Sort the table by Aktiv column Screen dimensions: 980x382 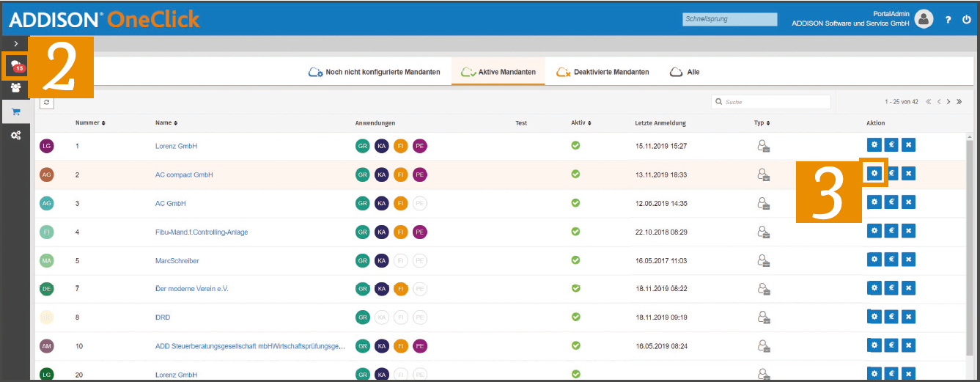tap(581, 122)
